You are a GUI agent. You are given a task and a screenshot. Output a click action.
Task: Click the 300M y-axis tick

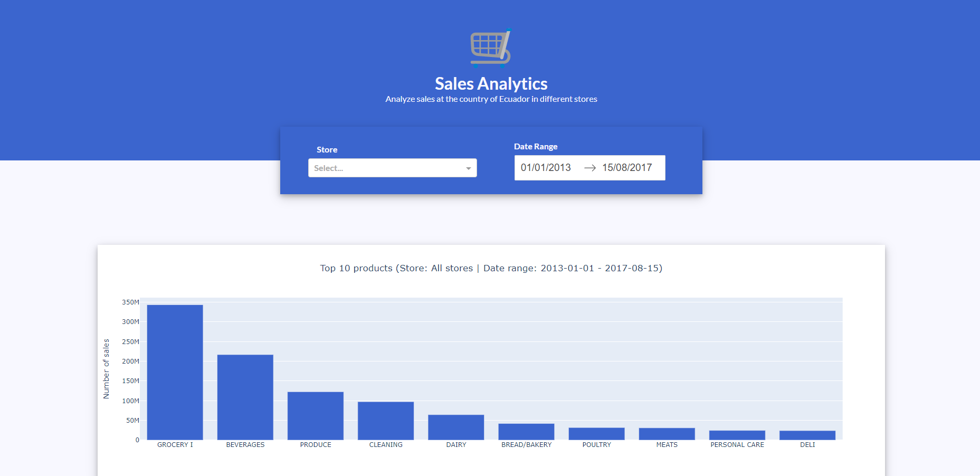[130, 322]
